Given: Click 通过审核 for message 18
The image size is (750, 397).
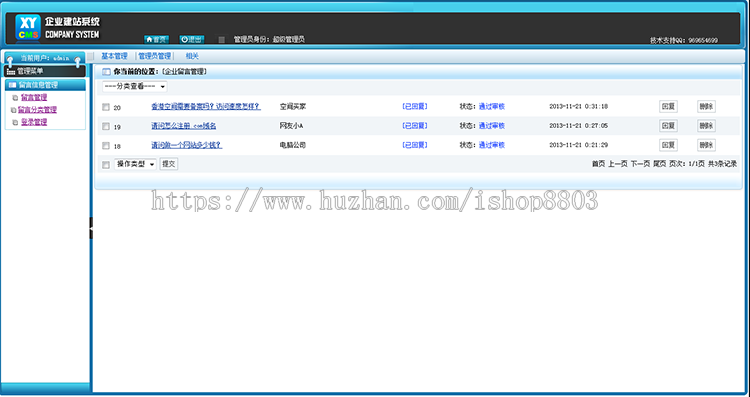Looking at the screenshot, I should tap(492, 145).
